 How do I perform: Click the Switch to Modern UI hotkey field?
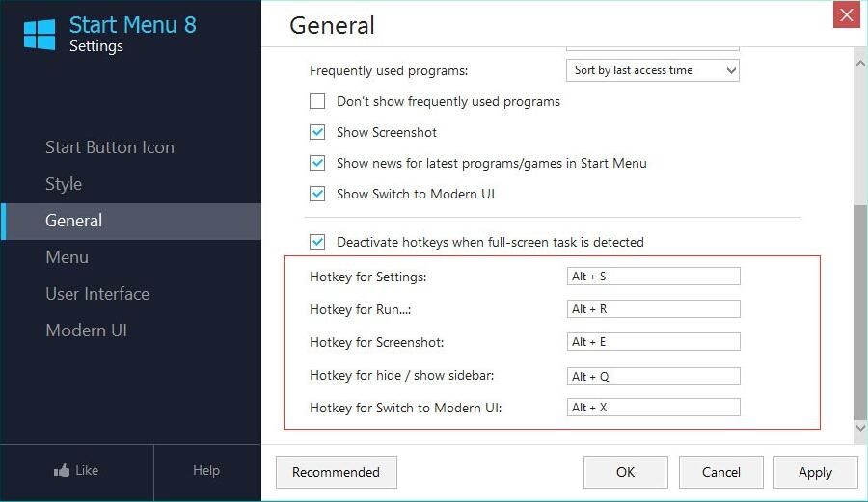click(x=653, y=408)
